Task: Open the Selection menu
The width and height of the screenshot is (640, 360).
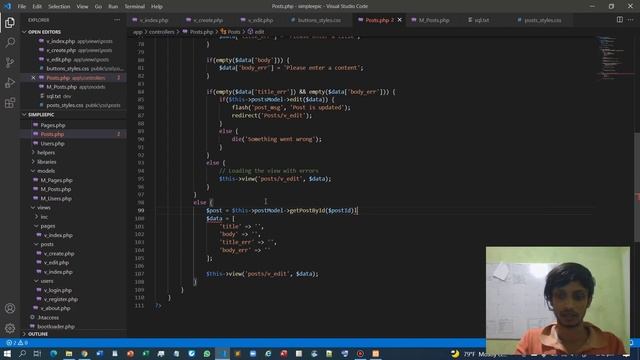Action: point(59,7)
